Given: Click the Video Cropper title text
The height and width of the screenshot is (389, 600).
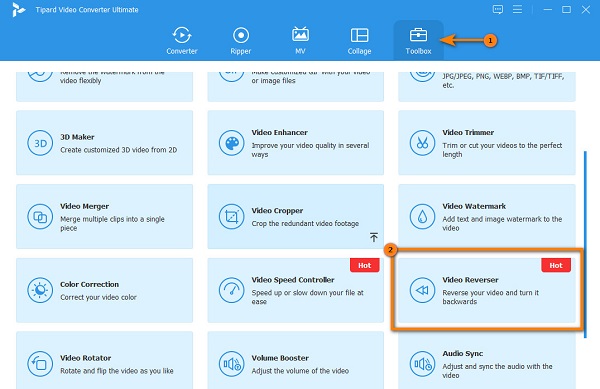Looking at the screenshot, I should tap(277, 211).
